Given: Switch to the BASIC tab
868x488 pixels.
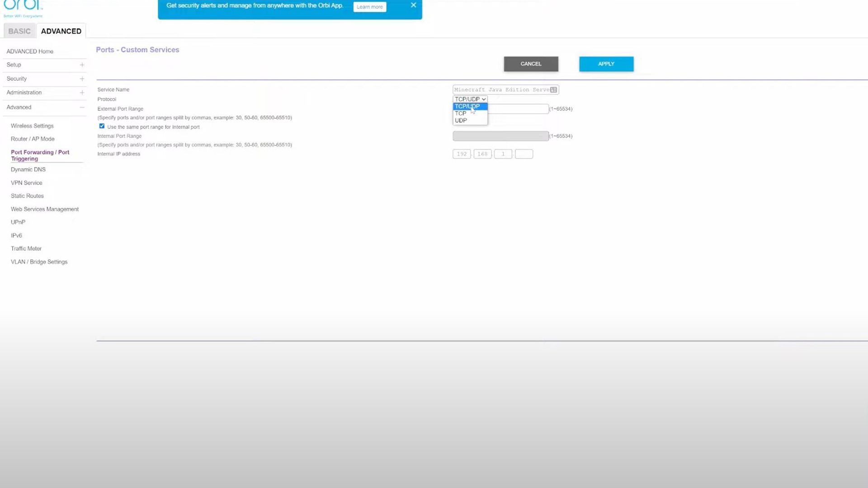Looking at the screenshot, I should pos(19,31).
